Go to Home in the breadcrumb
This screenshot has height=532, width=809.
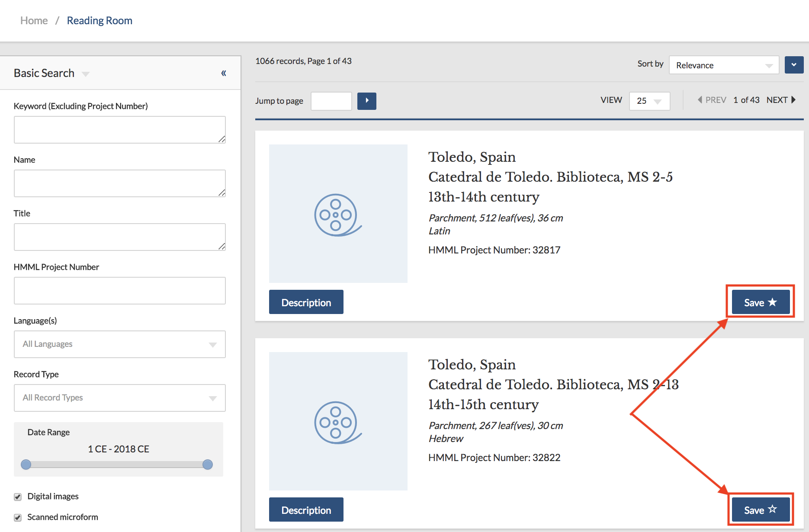[x=34, y=20]
